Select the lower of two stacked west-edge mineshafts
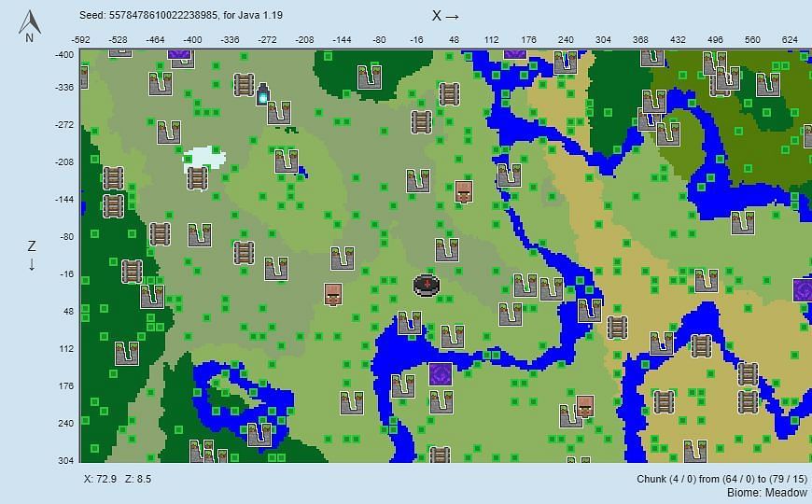The width and height of the screenshot is (812, 504). (x=113, y=205)
